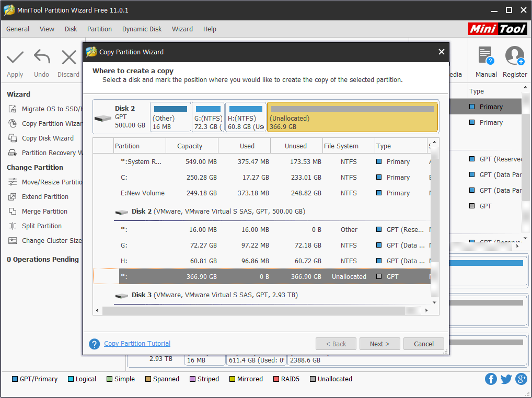Open the Manual help icon
Screen dimensions: 532x398
pos(485,56)
